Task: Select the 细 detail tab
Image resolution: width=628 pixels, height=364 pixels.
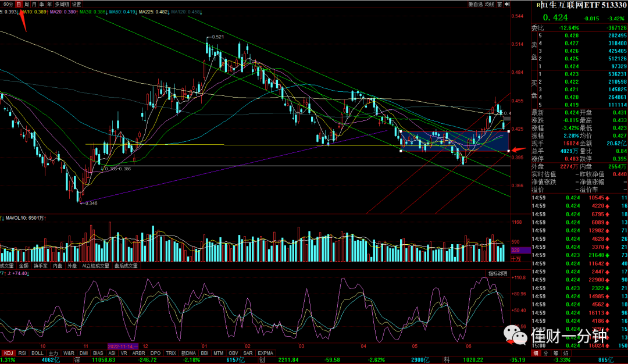Action: [536, 353]
